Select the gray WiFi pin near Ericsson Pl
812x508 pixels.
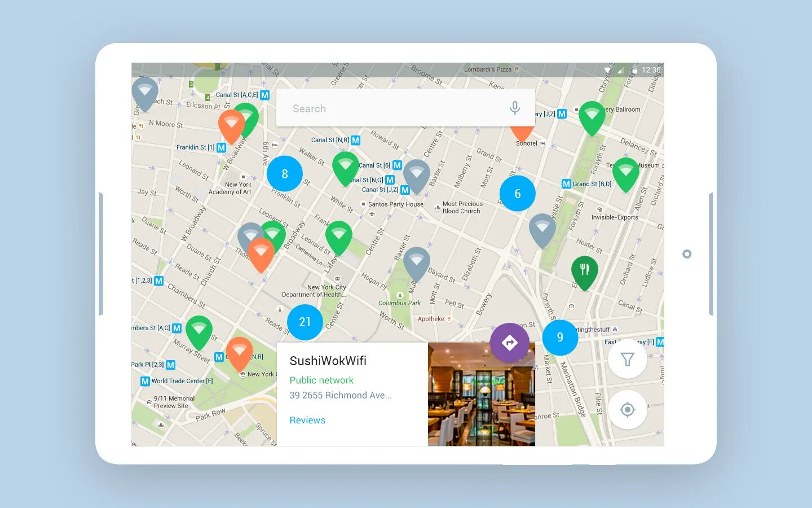[x=145, y=93]
